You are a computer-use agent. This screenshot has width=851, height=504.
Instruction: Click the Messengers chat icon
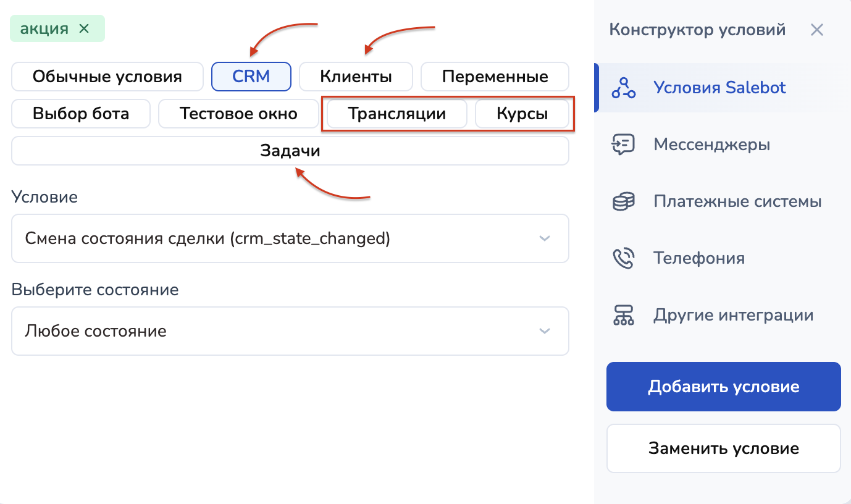point(623,145)
